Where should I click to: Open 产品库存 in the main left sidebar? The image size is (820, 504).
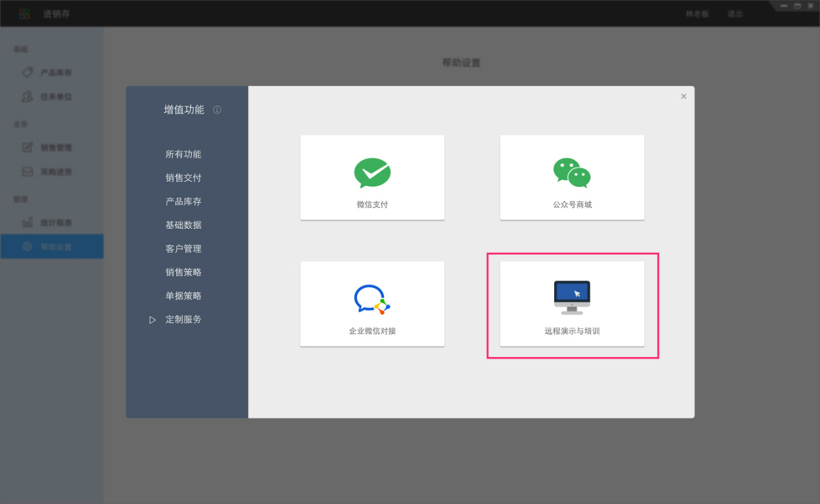(52, 72)
